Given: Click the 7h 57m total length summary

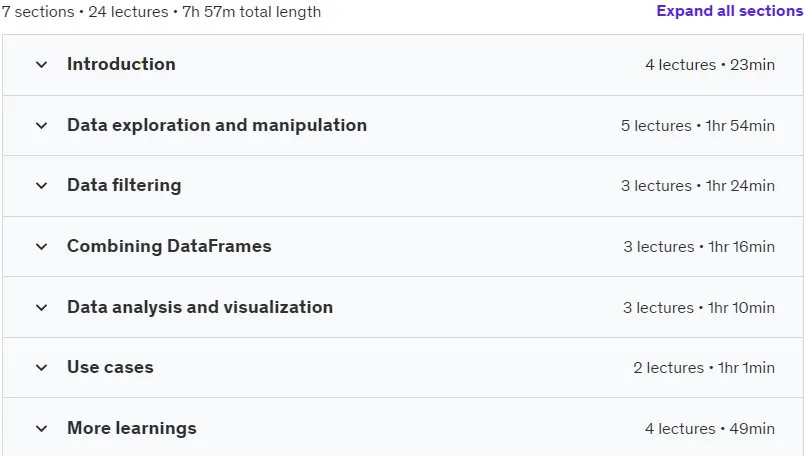Looking at the screenshot, I should tap(252, 12).
